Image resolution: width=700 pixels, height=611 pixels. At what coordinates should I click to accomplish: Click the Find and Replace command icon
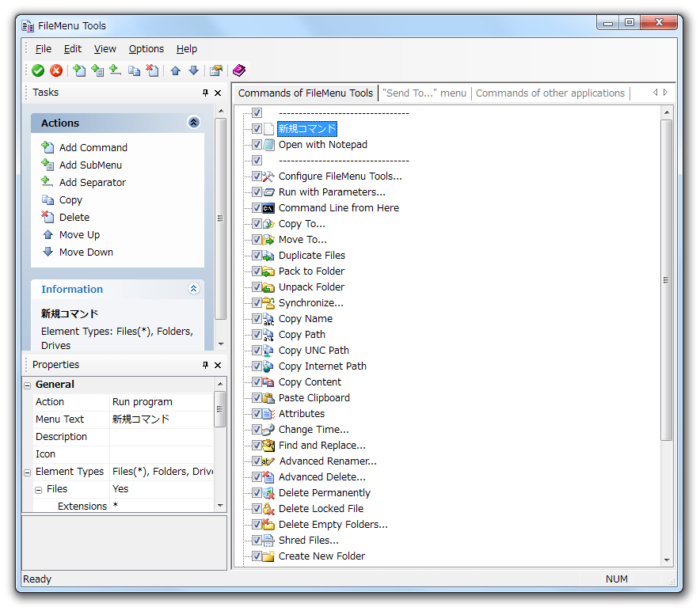pos(268,446)
